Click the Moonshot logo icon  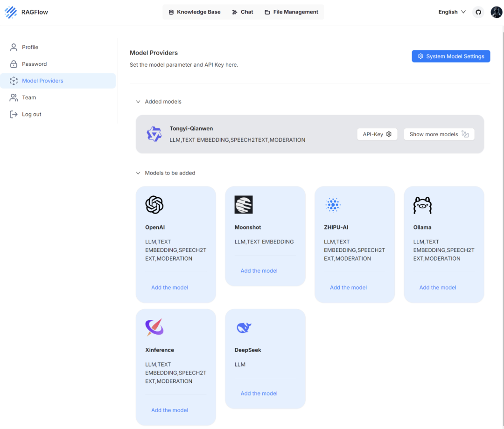[244, 205]
